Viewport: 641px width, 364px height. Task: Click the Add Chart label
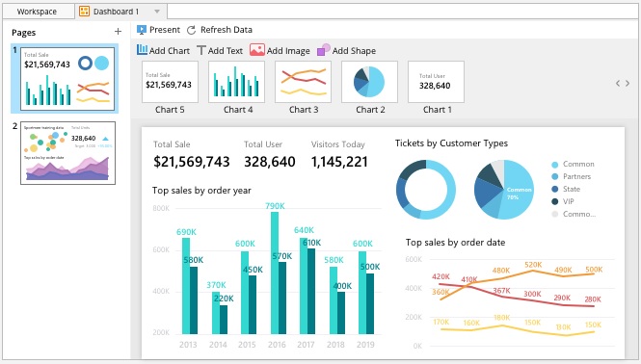(x=170, y=51)
